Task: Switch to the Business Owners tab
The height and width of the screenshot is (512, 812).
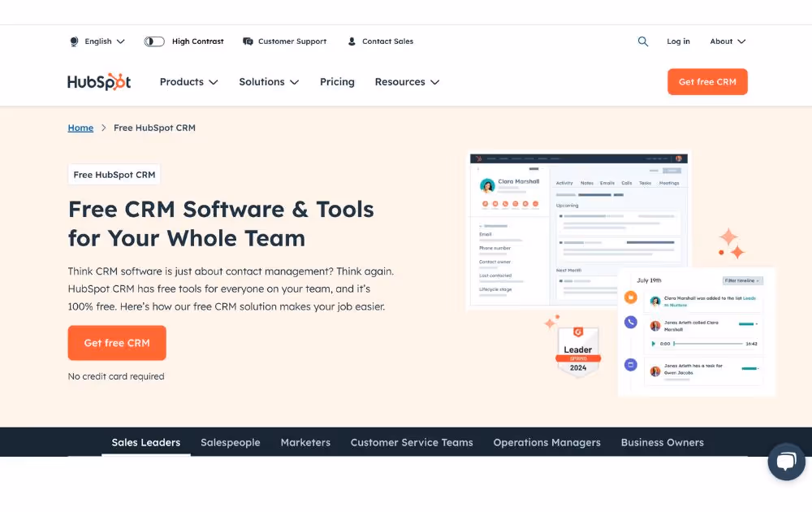Action: pos(663,443)
